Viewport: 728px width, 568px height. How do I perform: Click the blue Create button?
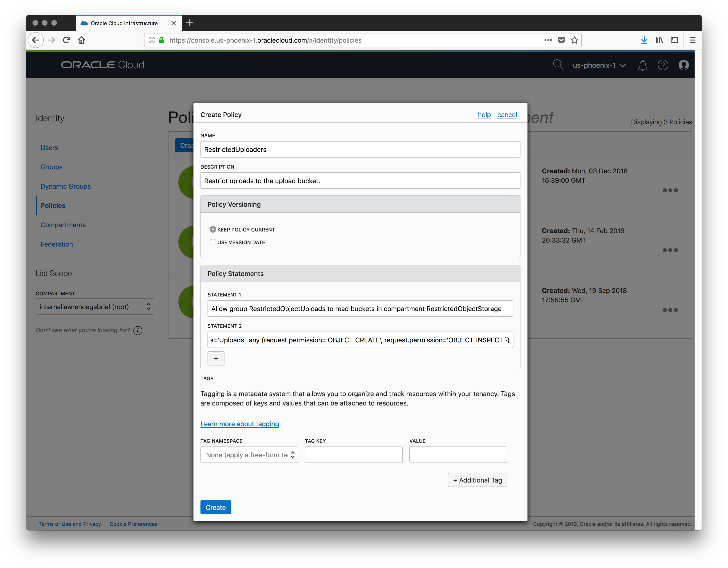click(x=215, y=507)
